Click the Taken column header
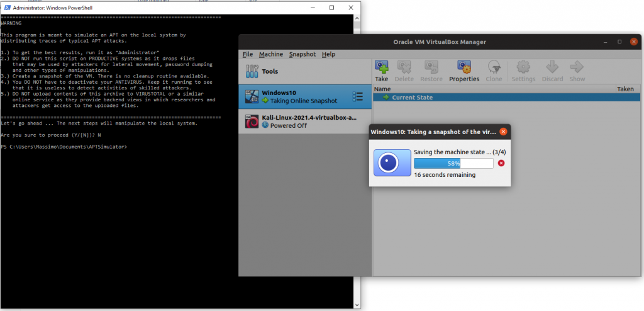 [x=628, y=89]
